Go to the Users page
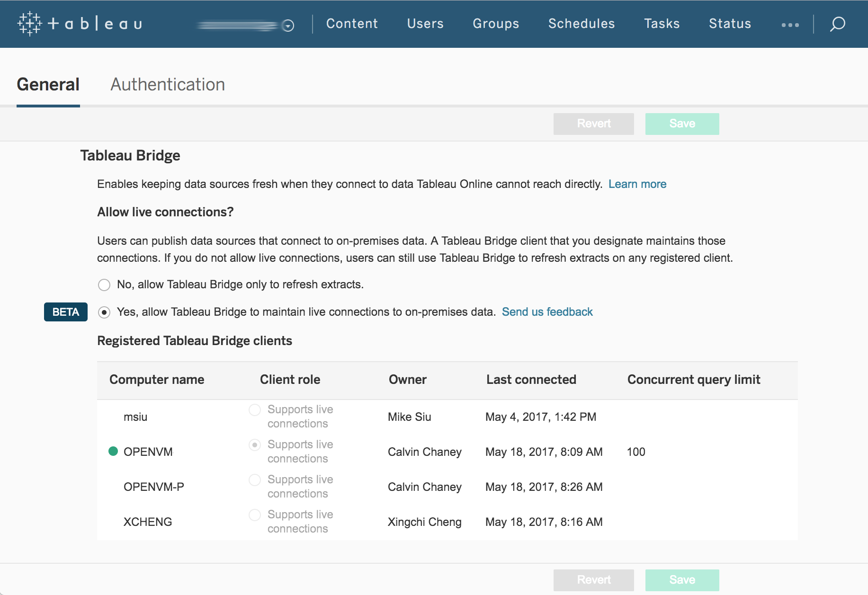 click(425, 24)
